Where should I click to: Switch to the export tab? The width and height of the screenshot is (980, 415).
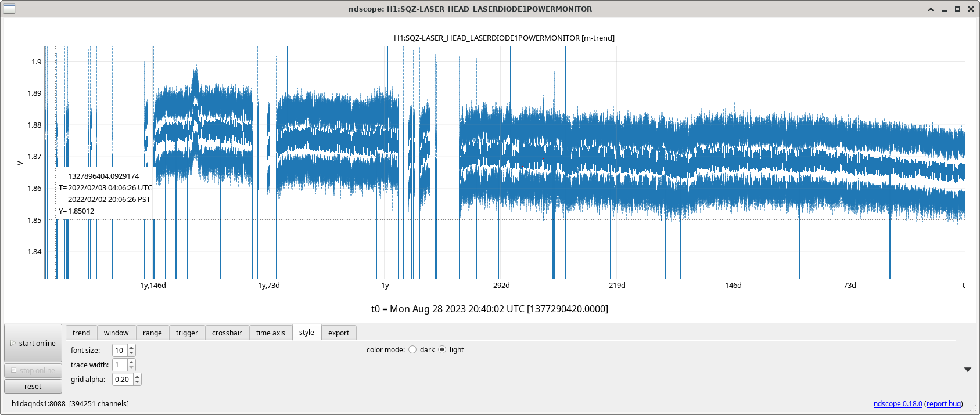click(339, 333)
